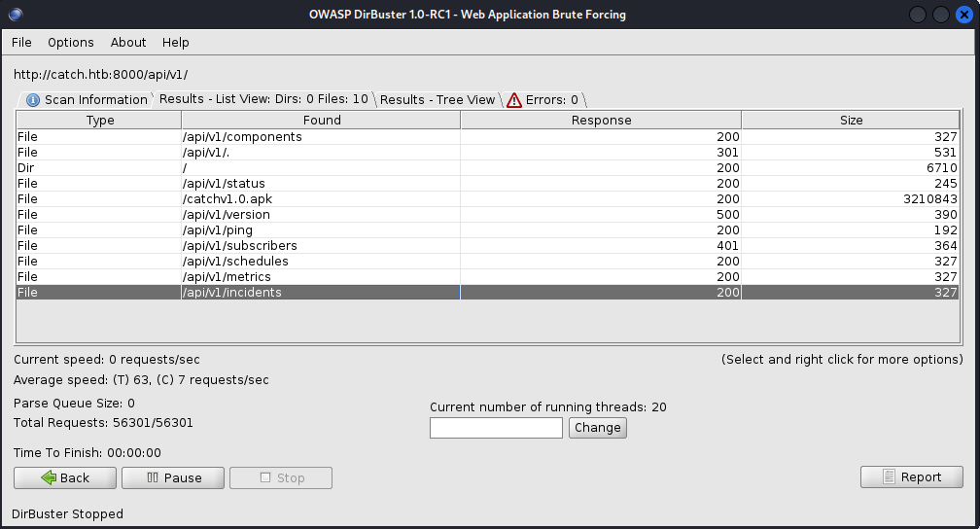This screenshot has width=980, height=529.
Task: Click the target URL http://catch.htb:8000/api/v1/ text
Action: coord(101,75)
